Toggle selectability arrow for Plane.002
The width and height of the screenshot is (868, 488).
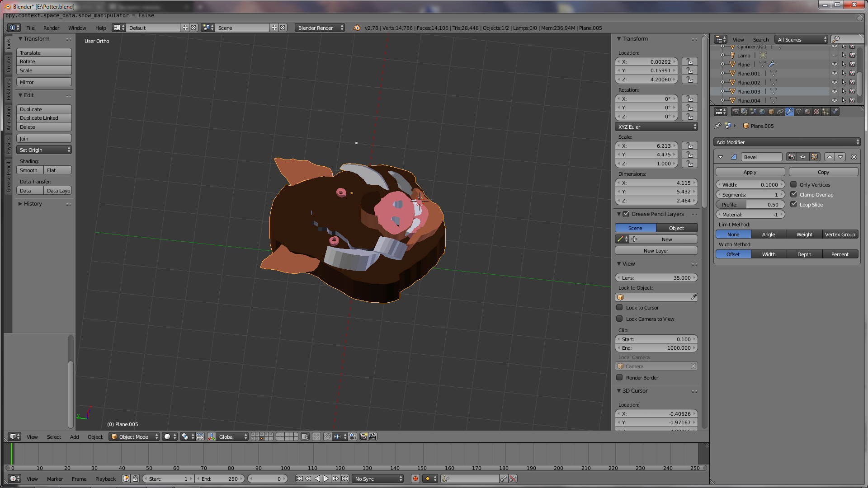(x=844, y=82)
